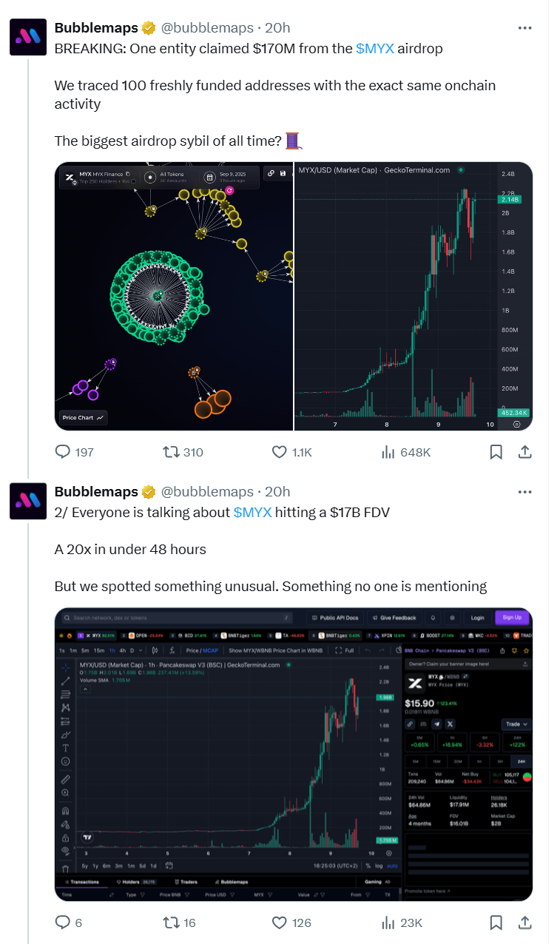Open more options menu on second tweet

pos(524,492)
